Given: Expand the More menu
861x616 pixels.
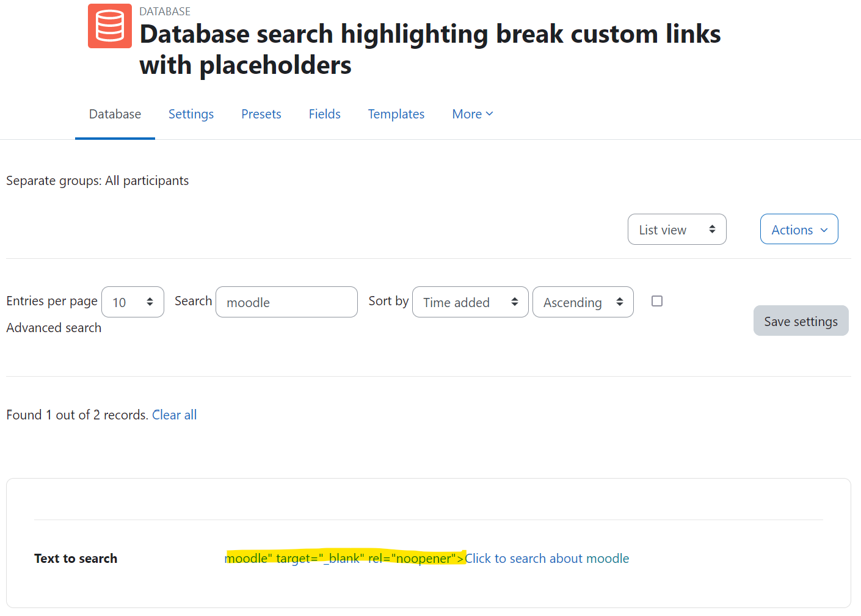Looking at the screenshot, I should pyautogui.click(x=473, y=114).
